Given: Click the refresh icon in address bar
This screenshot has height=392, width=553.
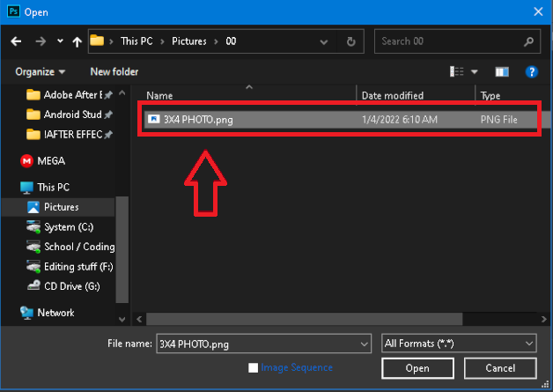Looking at the screenshot, I should pos(351,41).
